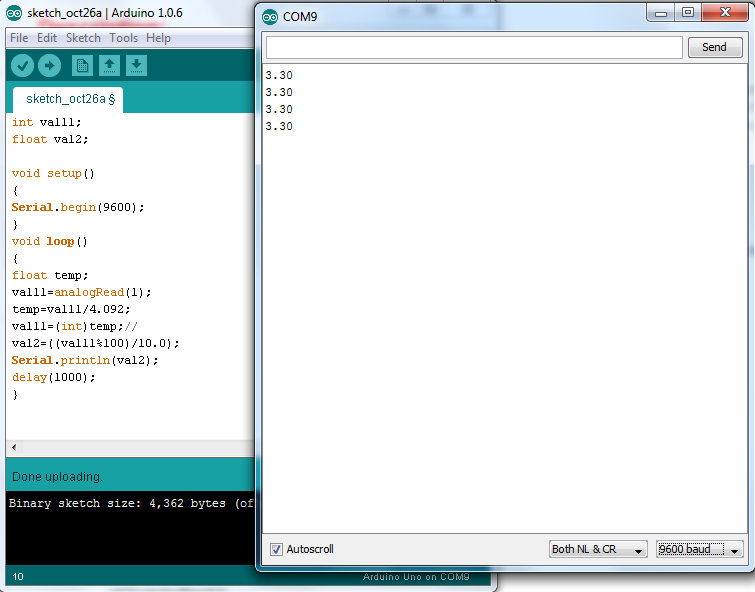Select the sketch_oct26a tab
This screenshot has height=592, width=755.
(x=68, y=100)
